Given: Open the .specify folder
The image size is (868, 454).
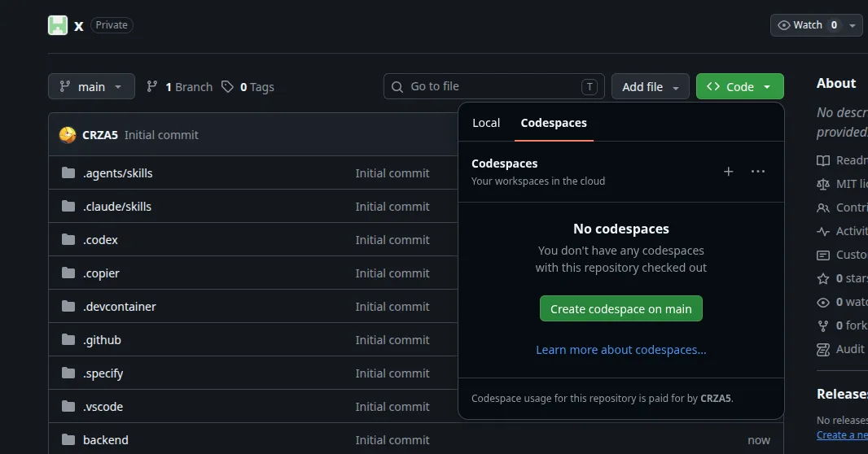Looking at the screenshot, I should [x=103, y=373].
